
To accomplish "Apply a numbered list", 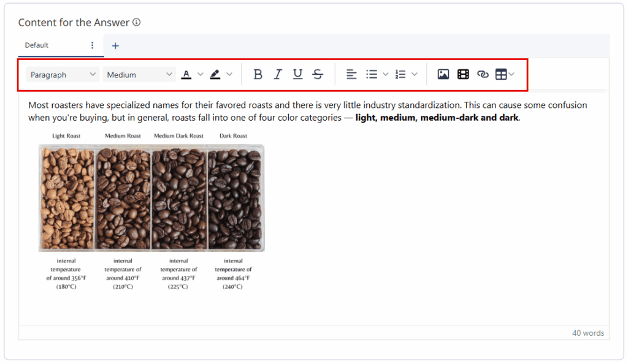I will tap(402, 74).
